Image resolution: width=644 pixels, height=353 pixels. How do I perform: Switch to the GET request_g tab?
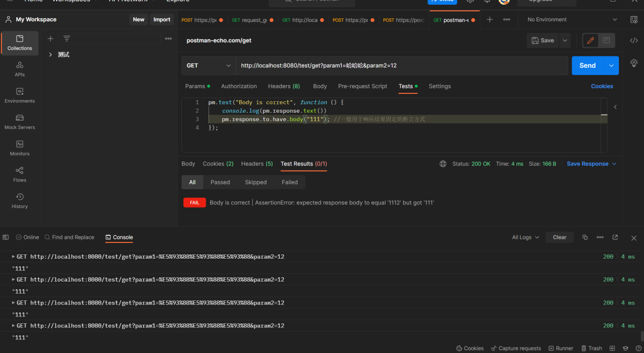pyautogui.click(x=252, y=20)
